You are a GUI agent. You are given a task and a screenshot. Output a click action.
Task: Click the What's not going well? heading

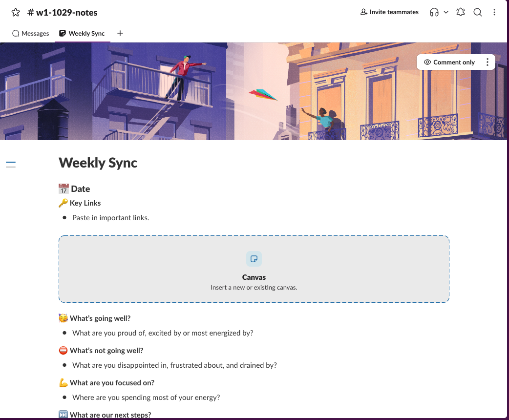tap(106, 351)
